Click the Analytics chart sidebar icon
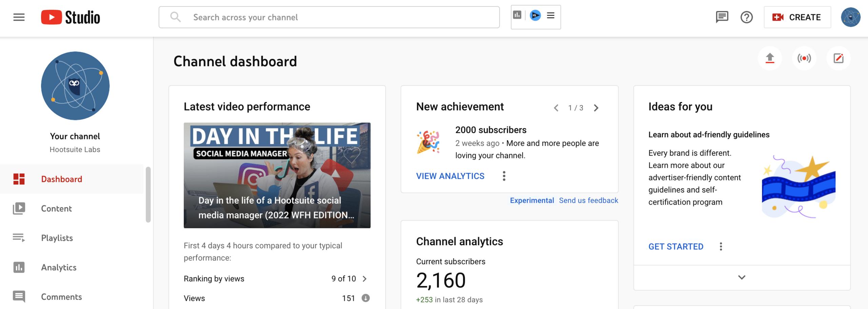Screen dimensions: 868x309 [19, 267]
